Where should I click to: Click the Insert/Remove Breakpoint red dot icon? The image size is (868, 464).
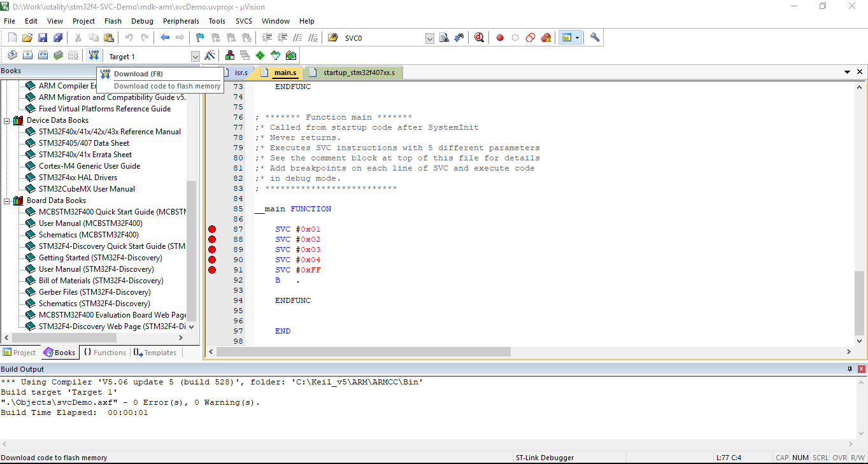coord(500,38)
